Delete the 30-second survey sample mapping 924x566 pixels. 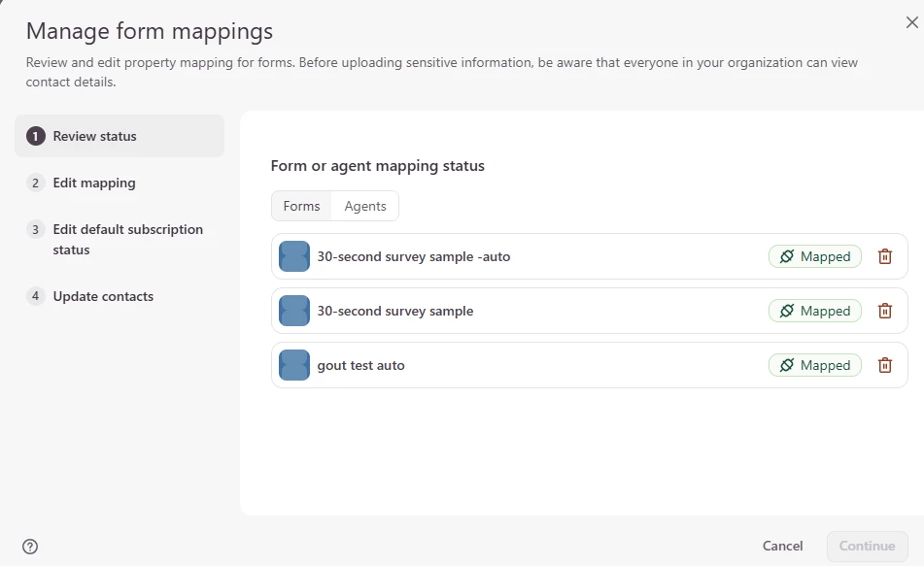click(x=884, y=311)
